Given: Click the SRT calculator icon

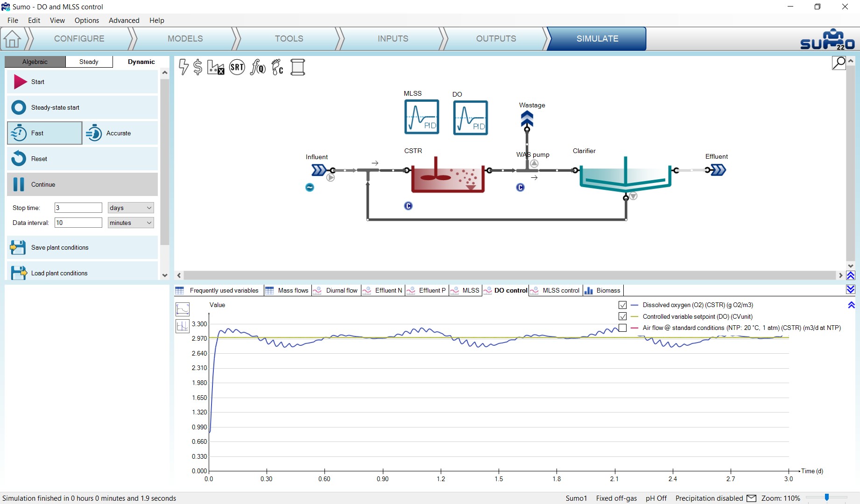Looking at the screenshot, I should pos(237,67).
